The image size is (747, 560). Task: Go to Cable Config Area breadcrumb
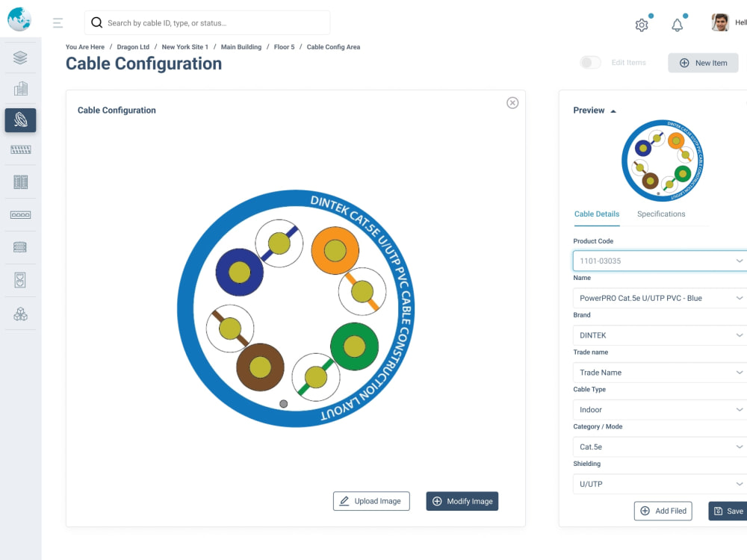coord(333,47)
